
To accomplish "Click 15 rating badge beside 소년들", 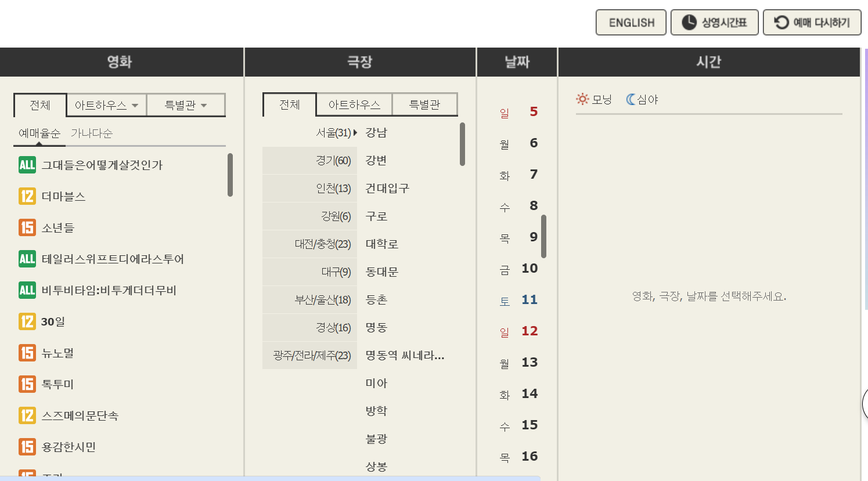I will (x=27, y=227).
